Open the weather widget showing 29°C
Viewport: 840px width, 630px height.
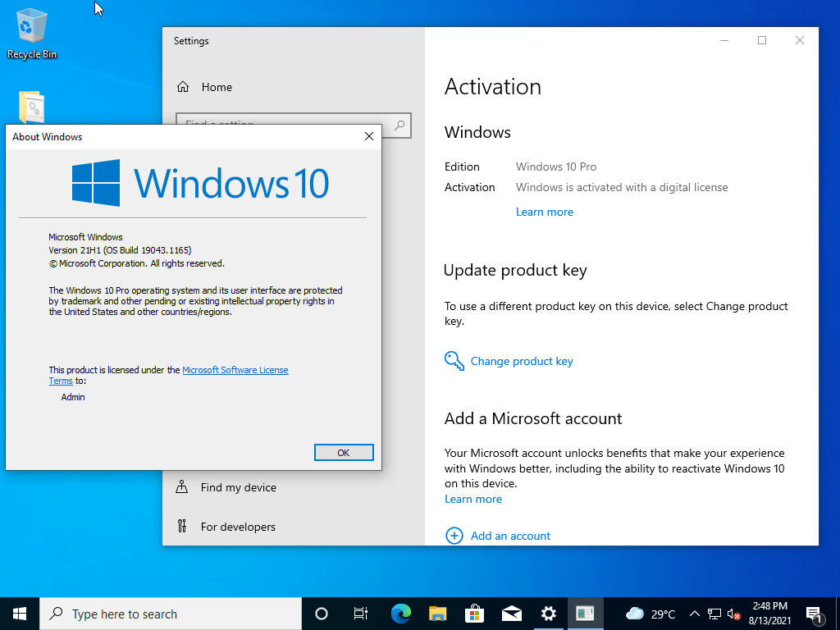click(651, 614)
